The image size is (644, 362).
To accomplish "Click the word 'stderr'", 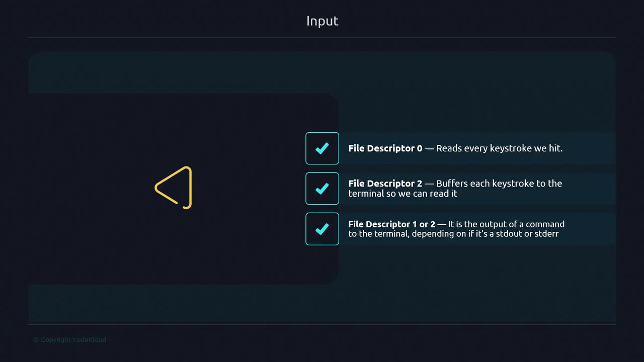I will [x=546, y=234].
